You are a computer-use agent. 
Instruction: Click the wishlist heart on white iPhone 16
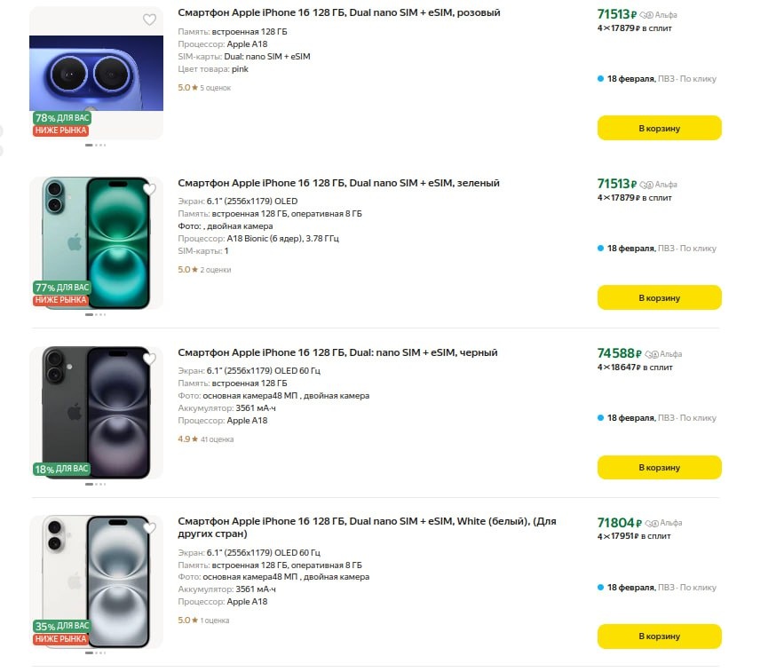pyautogui.click(x=149, y=528)
